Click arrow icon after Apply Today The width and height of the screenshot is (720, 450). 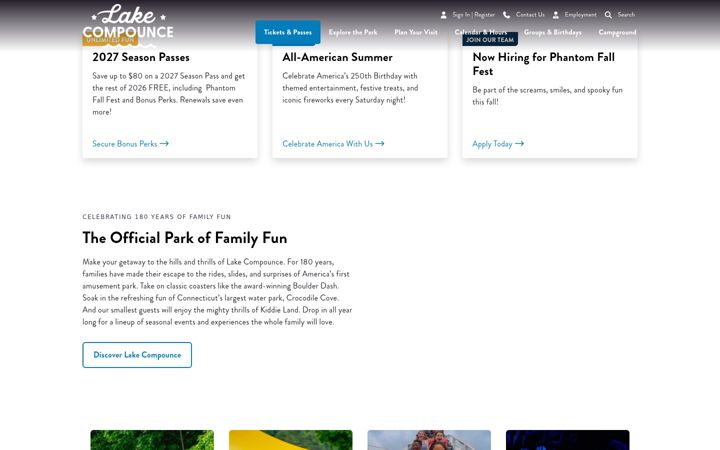[519, 144]
